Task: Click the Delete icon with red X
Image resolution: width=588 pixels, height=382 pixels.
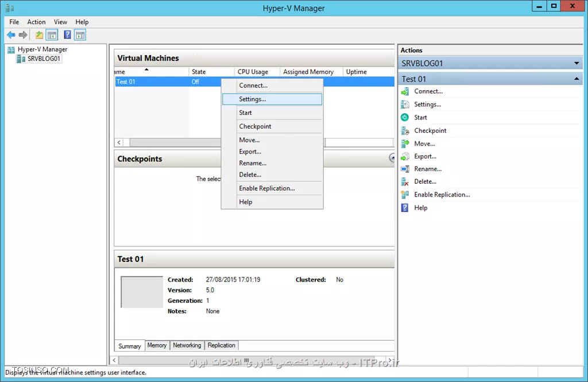Action: (x=405, y=182)
